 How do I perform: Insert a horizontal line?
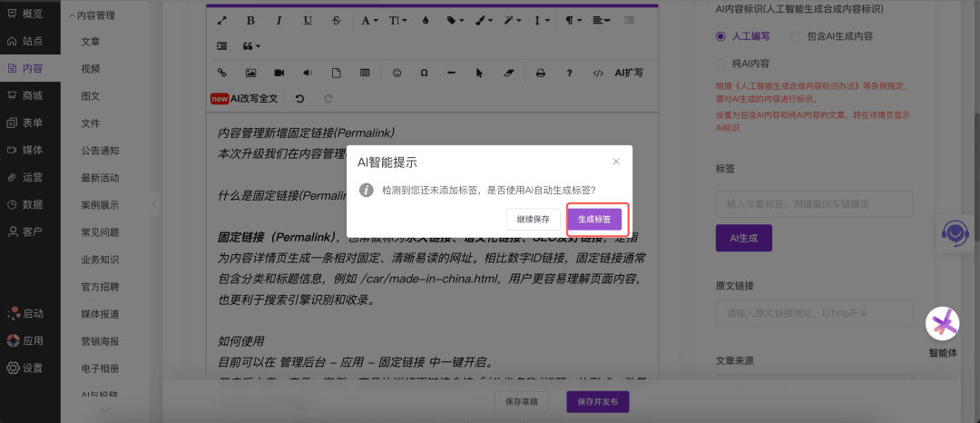(451, 73)
